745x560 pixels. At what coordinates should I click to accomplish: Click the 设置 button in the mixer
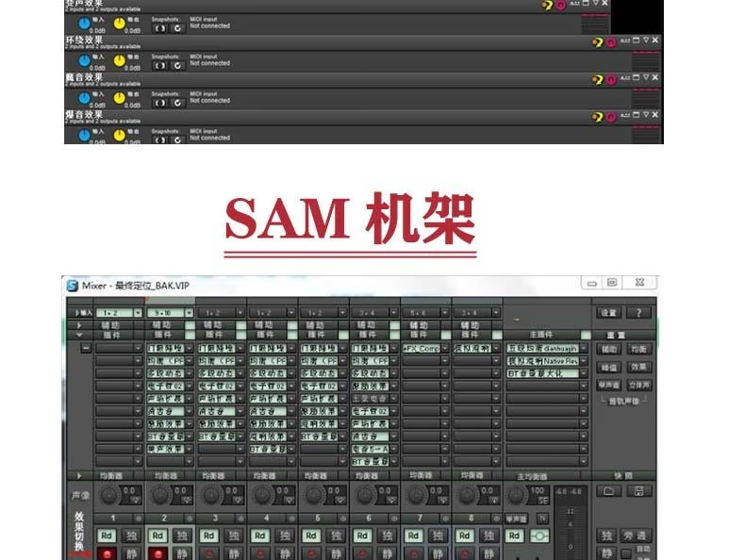pyautogui.click(x=609, y=312)
